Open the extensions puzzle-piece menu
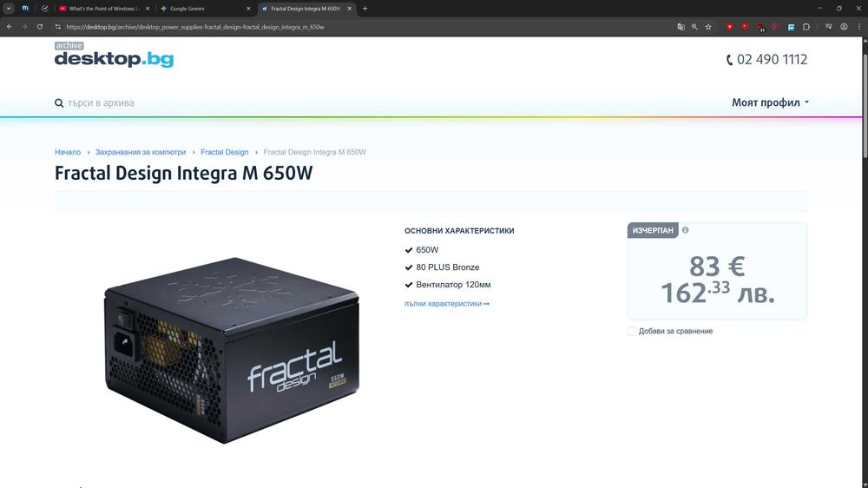Viewport: 868px width, 488px height. click(806, 27)
